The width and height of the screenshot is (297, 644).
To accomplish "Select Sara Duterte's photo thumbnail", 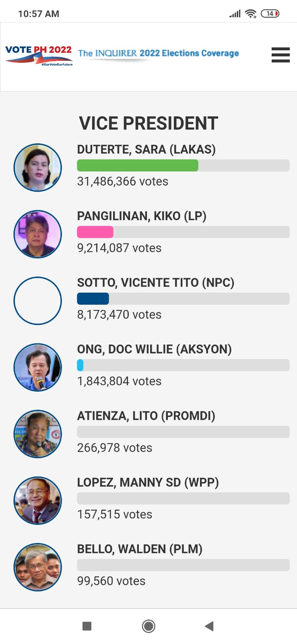I will pyautogui.click(x=38, y=167).
